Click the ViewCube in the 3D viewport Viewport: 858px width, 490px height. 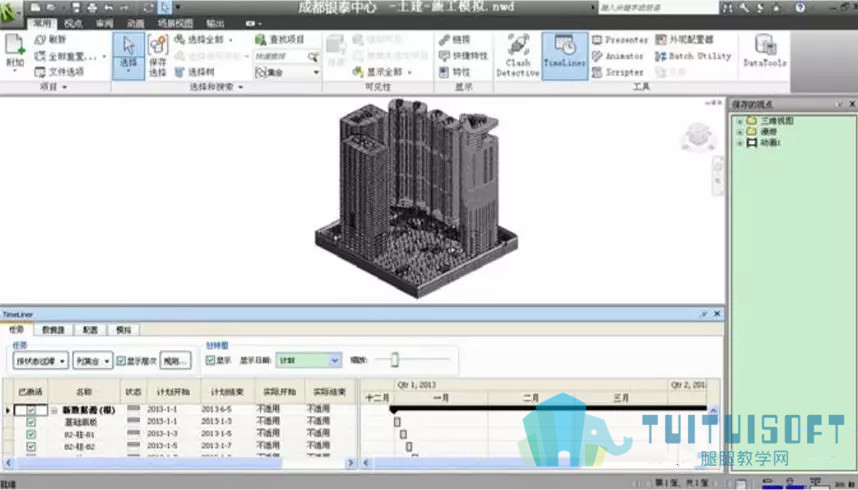698,136
